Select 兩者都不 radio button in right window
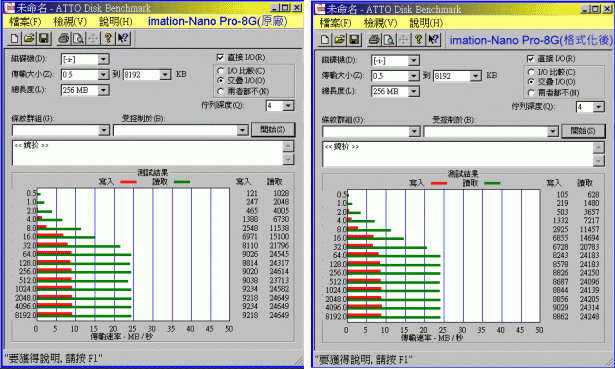 [531, 93]
